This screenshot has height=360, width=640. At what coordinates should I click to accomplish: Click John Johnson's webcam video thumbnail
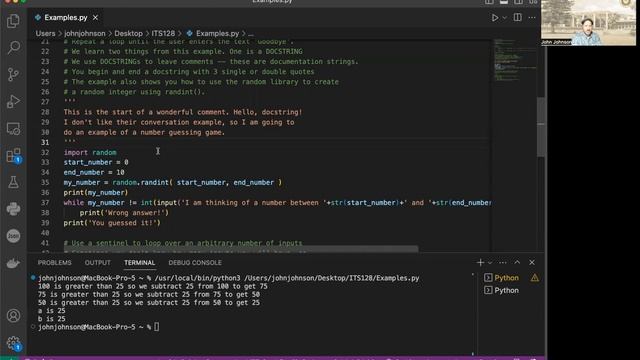coord(588,22)
